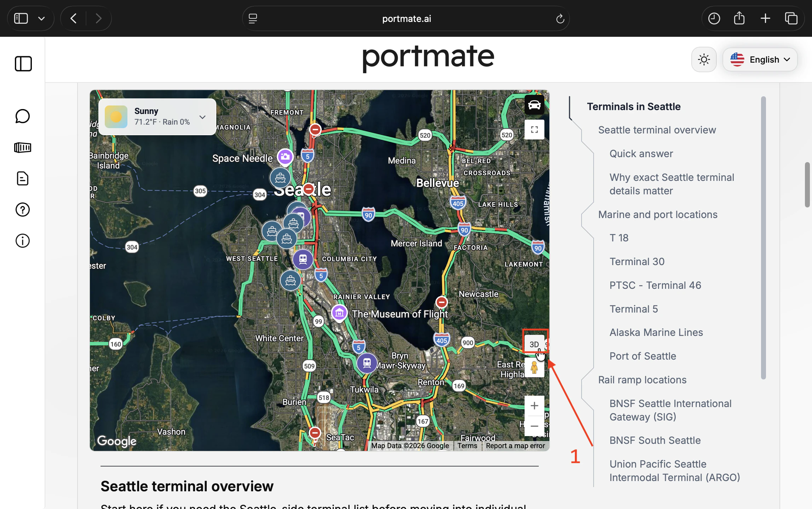Zoom in on the map

[534, 406]
